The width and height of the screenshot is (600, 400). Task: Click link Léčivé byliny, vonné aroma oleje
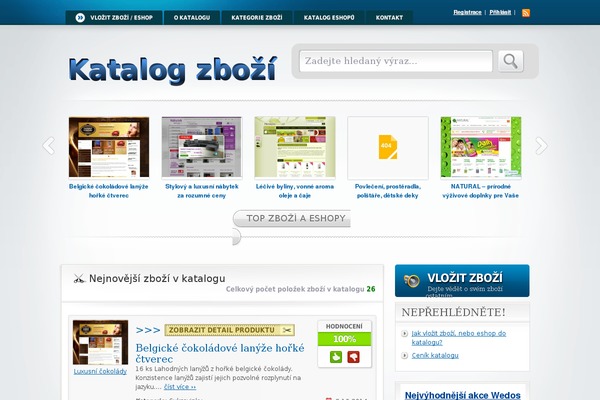(295, 191)
